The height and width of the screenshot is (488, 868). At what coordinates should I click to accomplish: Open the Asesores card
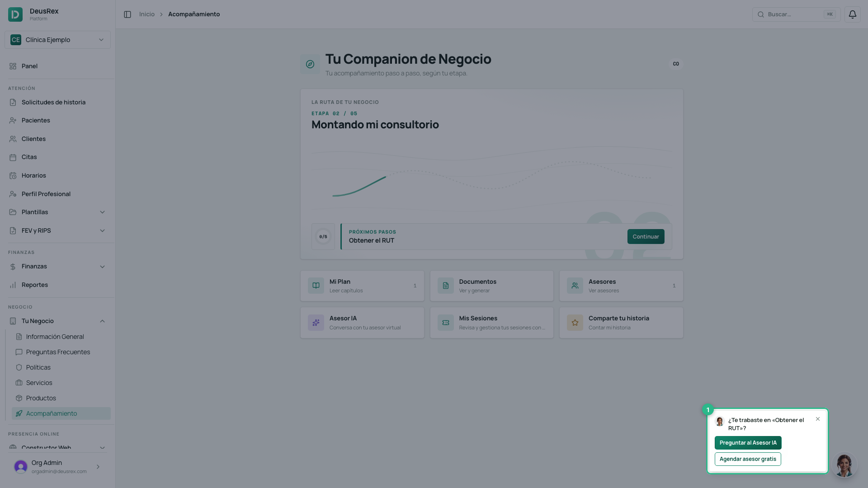click(x=621, y=286)
